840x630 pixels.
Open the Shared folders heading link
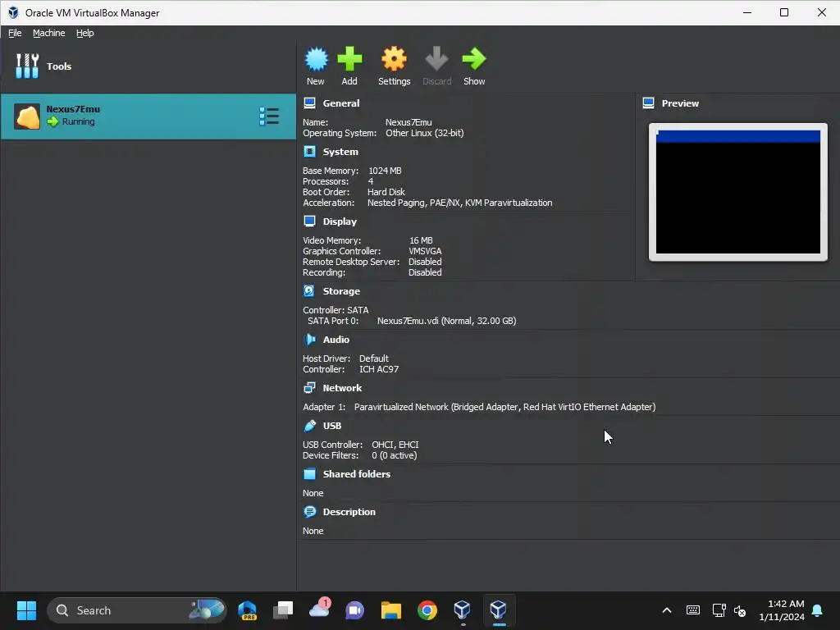[x=356, y=474]
